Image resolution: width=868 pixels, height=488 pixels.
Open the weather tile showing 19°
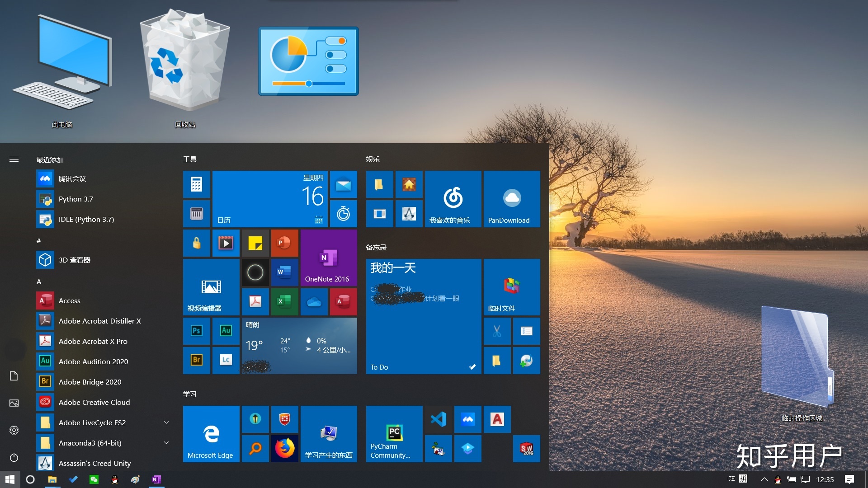(x=299, y=346)
